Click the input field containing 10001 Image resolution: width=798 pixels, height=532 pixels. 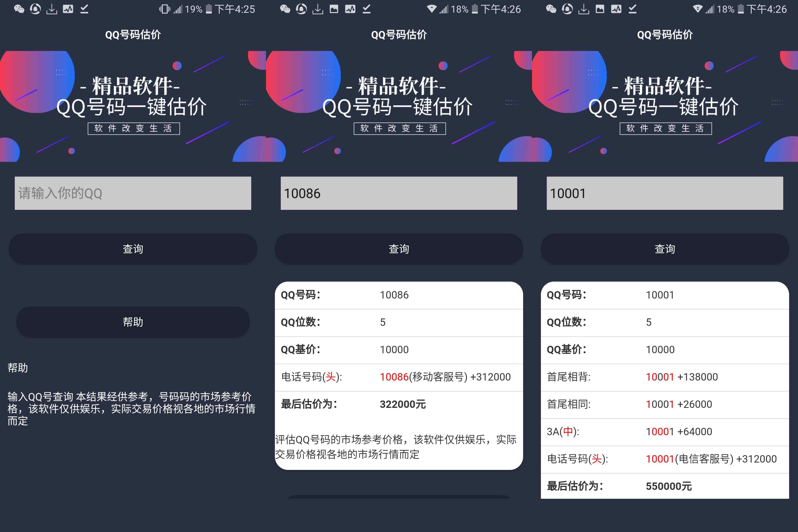pyautogui.click(x=665, y=193)
